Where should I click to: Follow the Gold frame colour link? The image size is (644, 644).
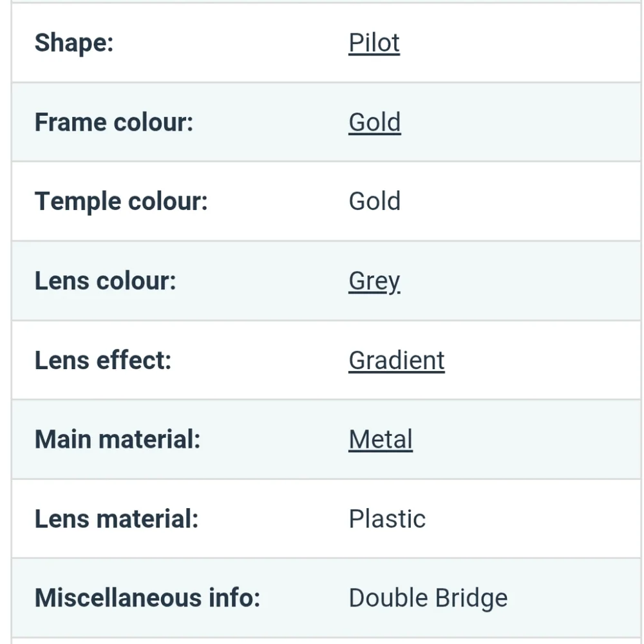pos(375,122)
